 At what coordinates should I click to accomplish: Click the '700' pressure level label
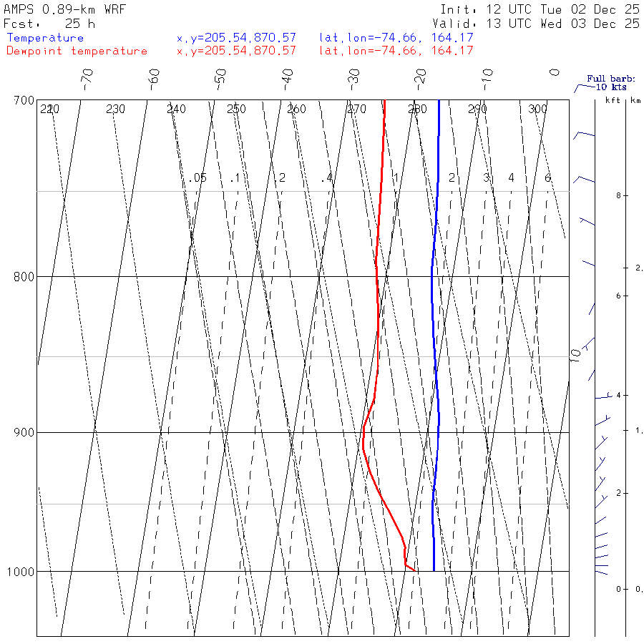(24, 101)
